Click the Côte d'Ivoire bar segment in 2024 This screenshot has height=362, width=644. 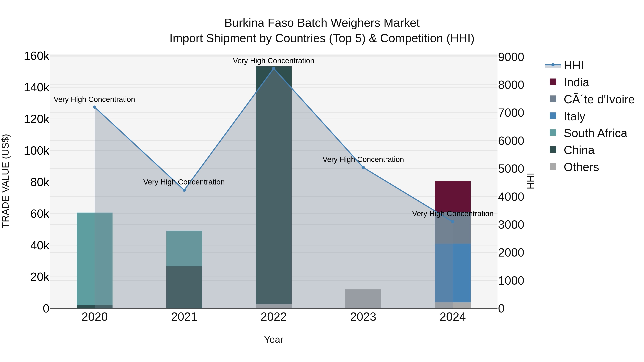tap(453, 228)
